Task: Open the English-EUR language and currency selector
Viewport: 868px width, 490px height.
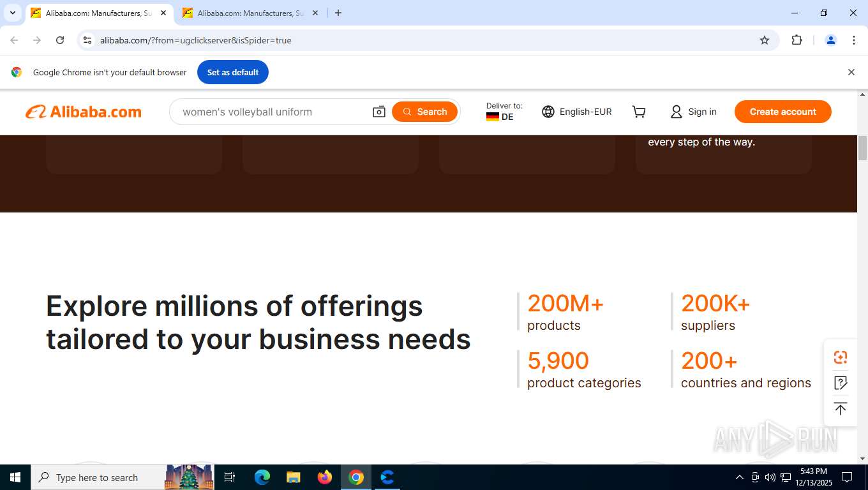Action: coord(577,112)
